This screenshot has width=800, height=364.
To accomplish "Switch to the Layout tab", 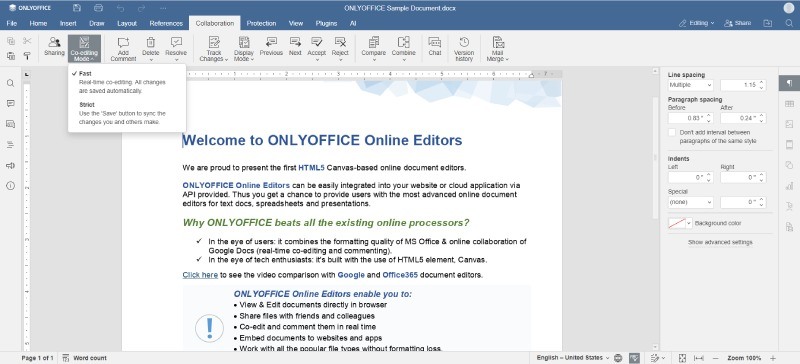I will pos(127,23).
